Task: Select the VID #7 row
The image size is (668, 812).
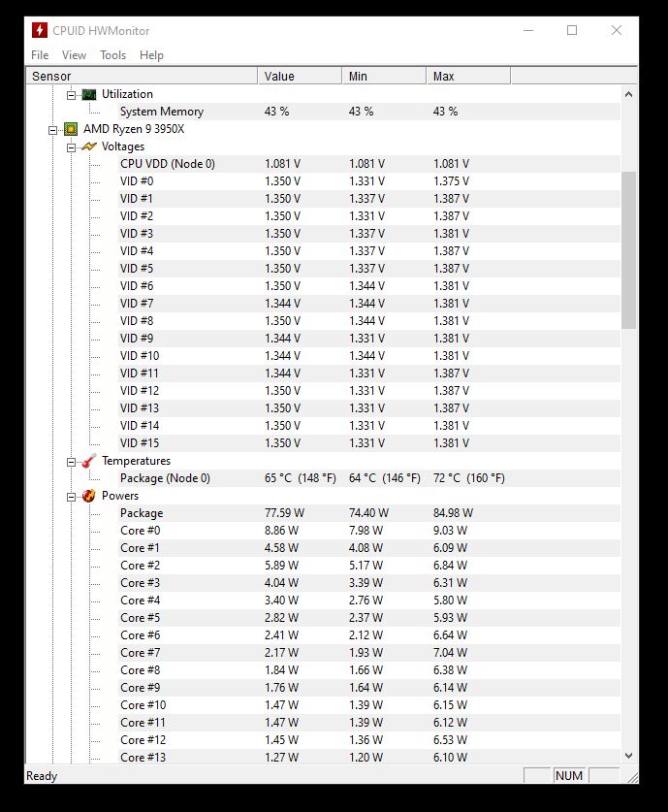Action: click(x=369, y=304)
